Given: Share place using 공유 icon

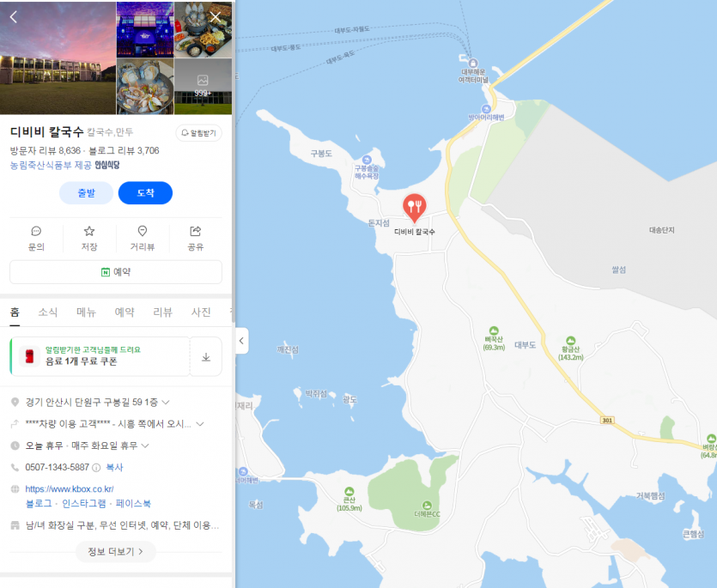Looking at the screenshot, I should [x=195, y=239].
